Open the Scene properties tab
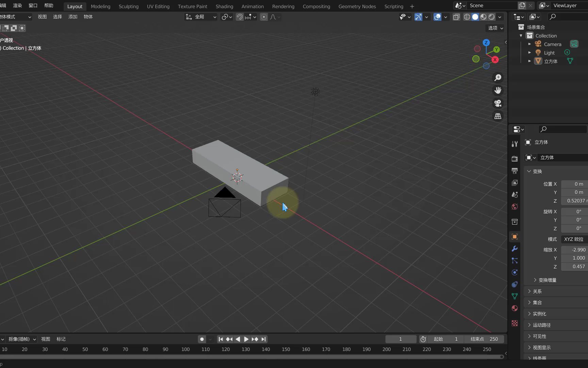Screen dimensions: 588x368 click(514, 195)
